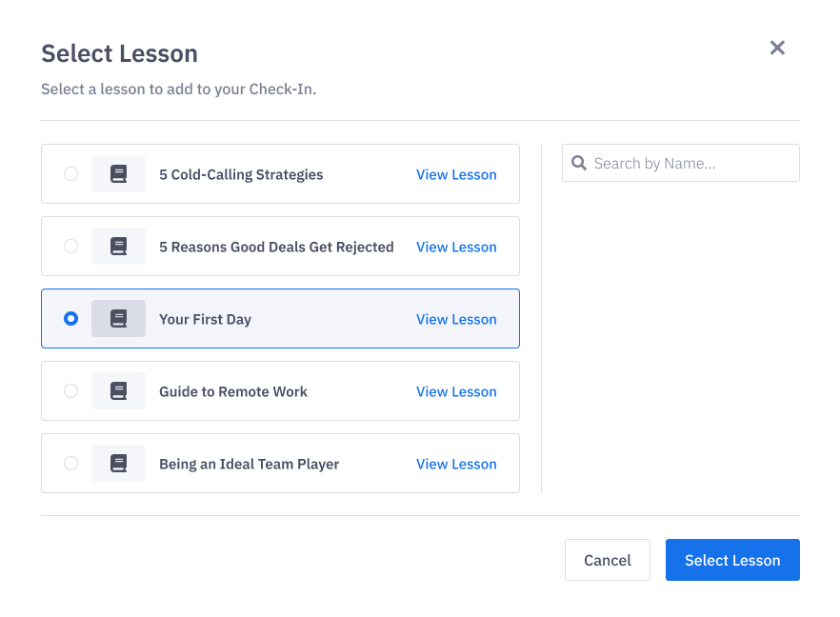The image size is (840, 617).
Task: Click the selected Your First Day radio button
Action: (x=70, y=319)
